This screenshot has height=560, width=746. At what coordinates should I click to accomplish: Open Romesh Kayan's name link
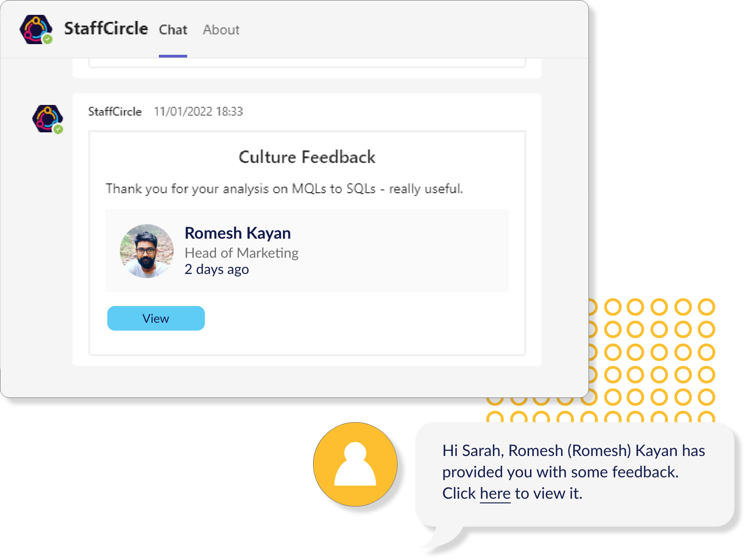(x=238, y=233)
